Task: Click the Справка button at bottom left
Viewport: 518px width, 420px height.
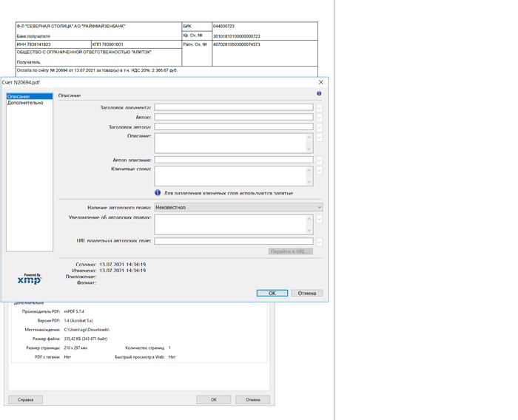Action: (x=25, y=399)
